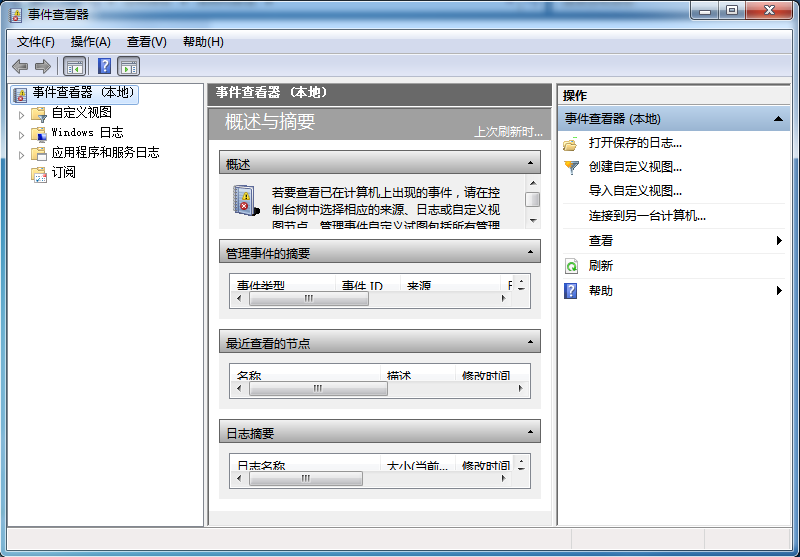Toggle the action pane toolbar icon
This screenshot has height=557, width=800.
[x=129, y=66]
